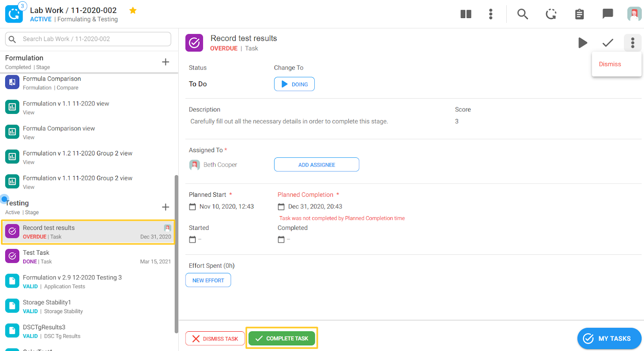This screenshot has height=351, width=644.
Task: Open Test Task item marked DONE
Action: [89, 257]
